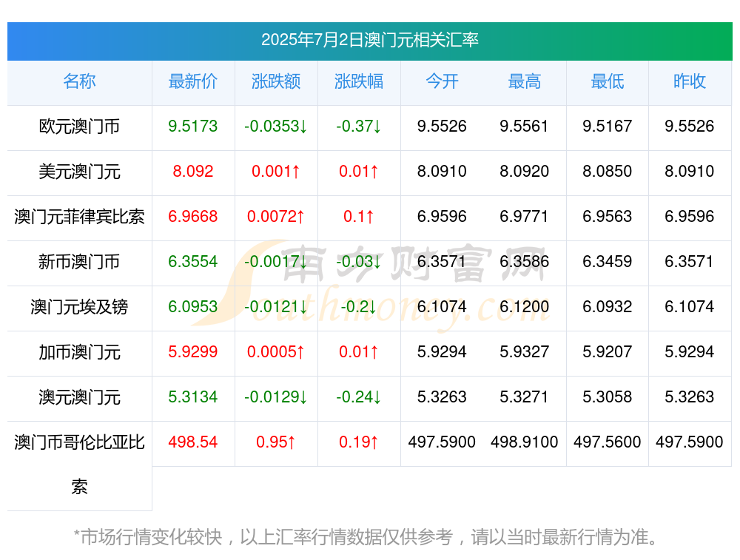
Task: Select the 澳门元菲律宾比索 row name
Action: tap(79, 217)
